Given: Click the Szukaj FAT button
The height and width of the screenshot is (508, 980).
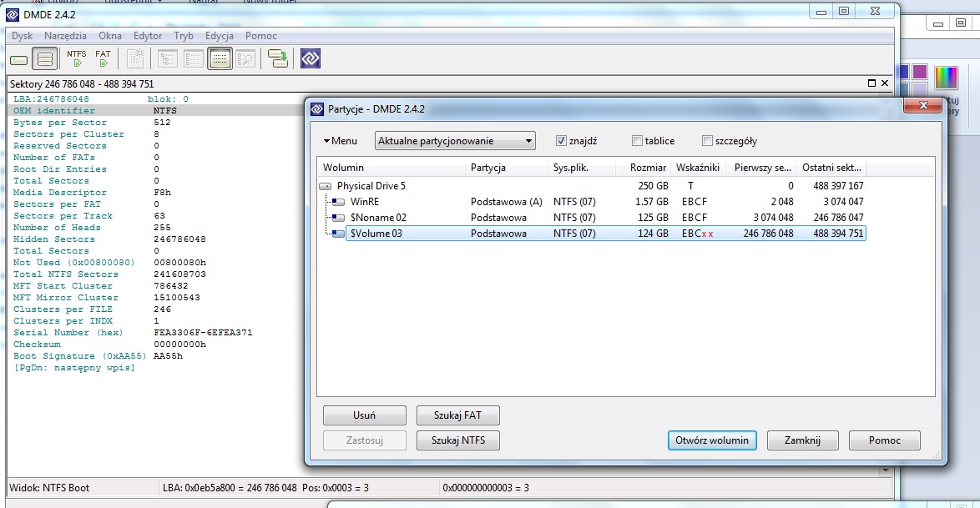Looking at the screenshot, I should [458, 415].
